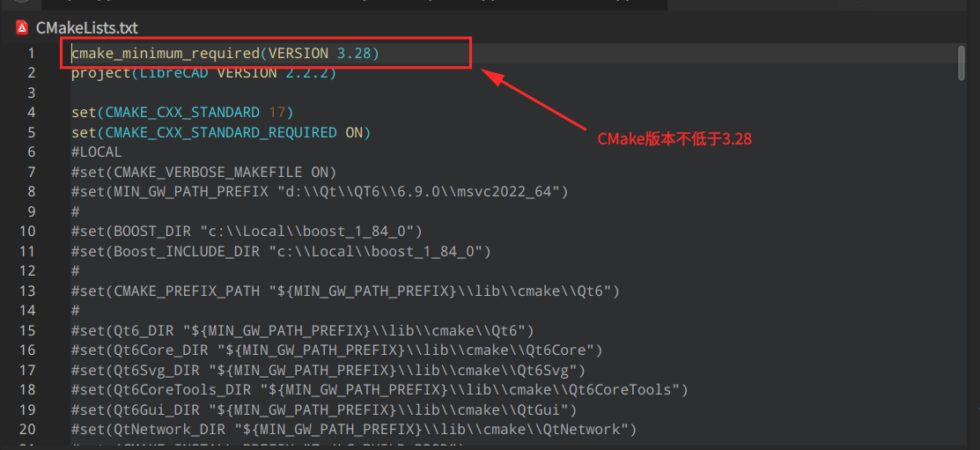This screenshot has height=450, width=980.
Task: Click the #set(Qt6Core_DIR ...) comment line
Action: [337, 350]
